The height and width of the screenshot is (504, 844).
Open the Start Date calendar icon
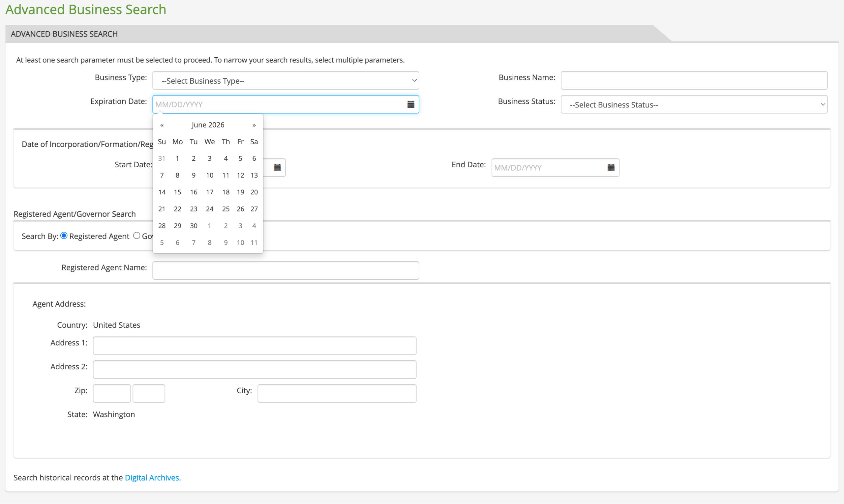coord(277,167)
